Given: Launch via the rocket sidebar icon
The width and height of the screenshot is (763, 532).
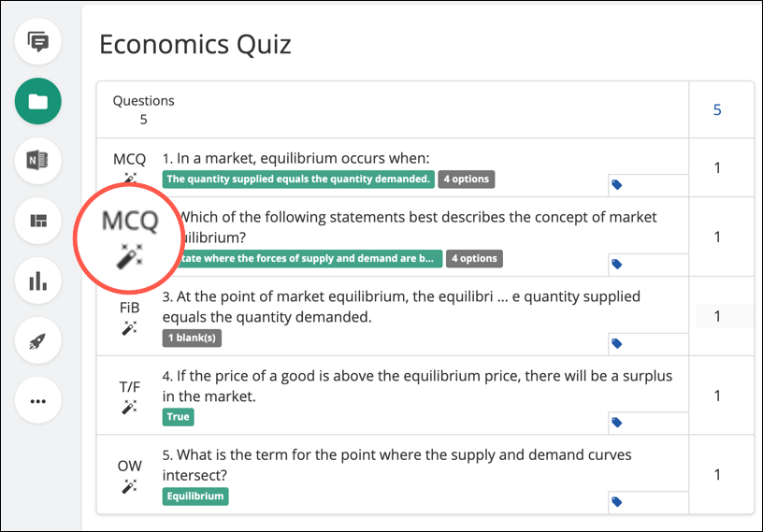Looking at the screenshot, I should [x=38, y=340].
